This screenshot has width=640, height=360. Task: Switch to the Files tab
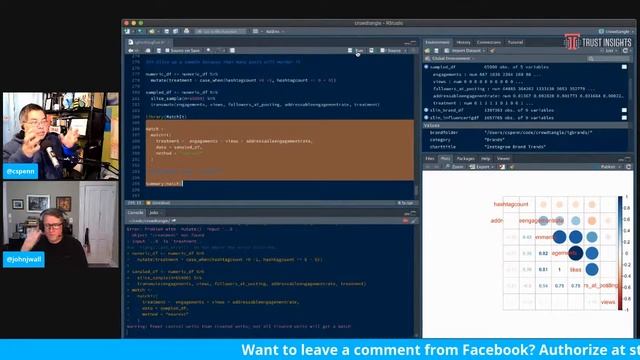pos(430,159)
